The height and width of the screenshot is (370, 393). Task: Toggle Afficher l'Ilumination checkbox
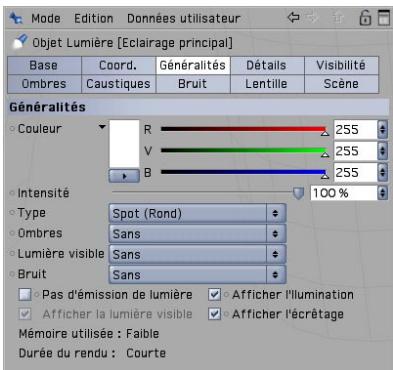(x=214, y=295)
